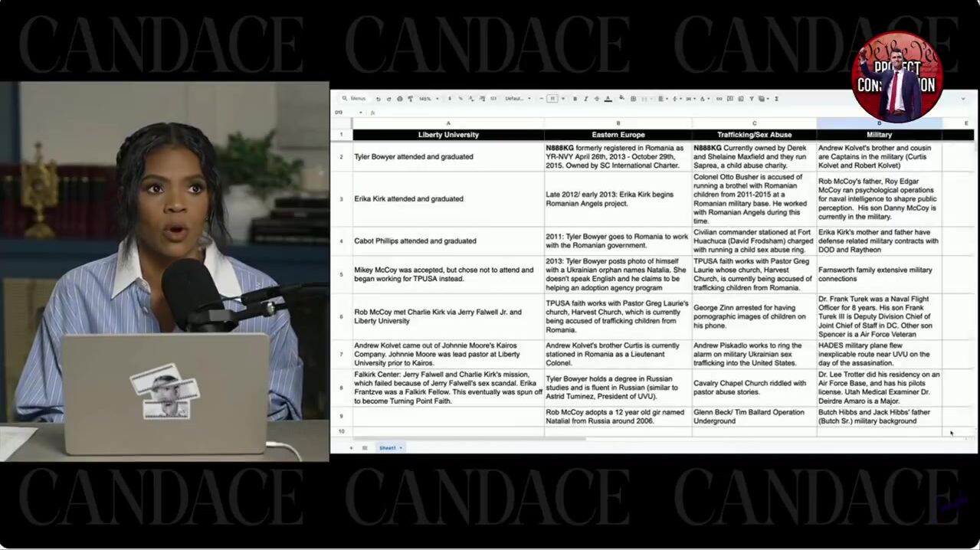
Task: Add a new sheet with plus button
Action: pyautogui.click(x=352, y=447)
